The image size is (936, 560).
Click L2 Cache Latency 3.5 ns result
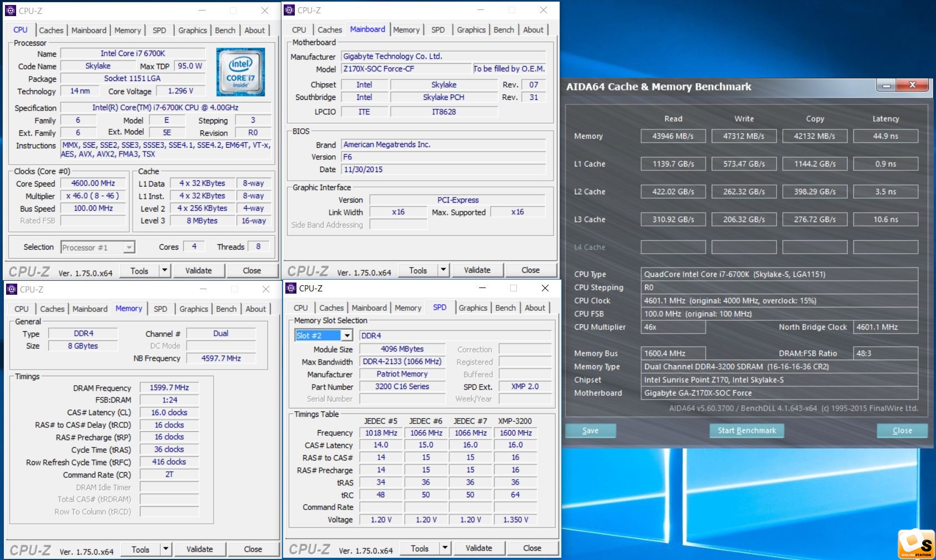pyautogui.click(x=885, y=191)
